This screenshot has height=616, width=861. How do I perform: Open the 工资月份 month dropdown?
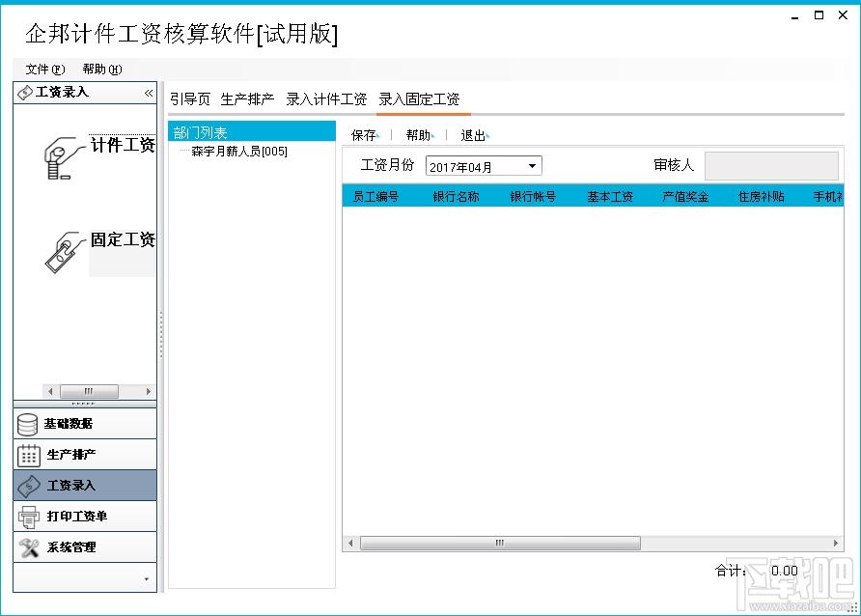click(x=532, y=165)
